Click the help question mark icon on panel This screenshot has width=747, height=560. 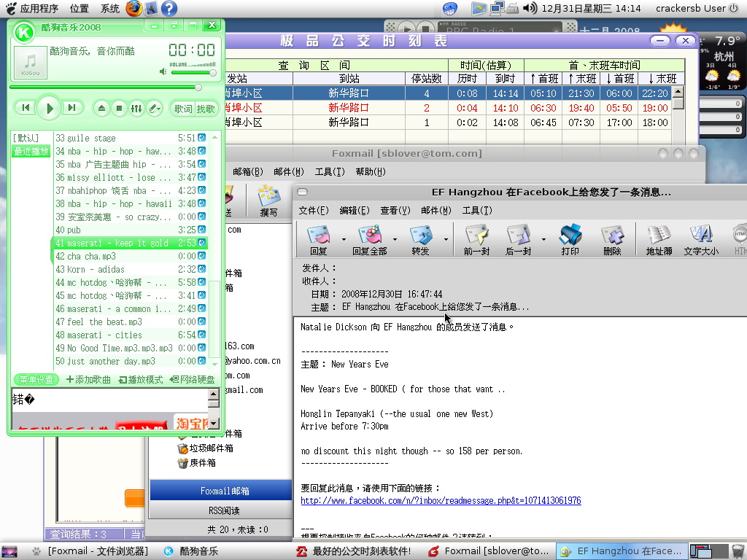(169, 8)
